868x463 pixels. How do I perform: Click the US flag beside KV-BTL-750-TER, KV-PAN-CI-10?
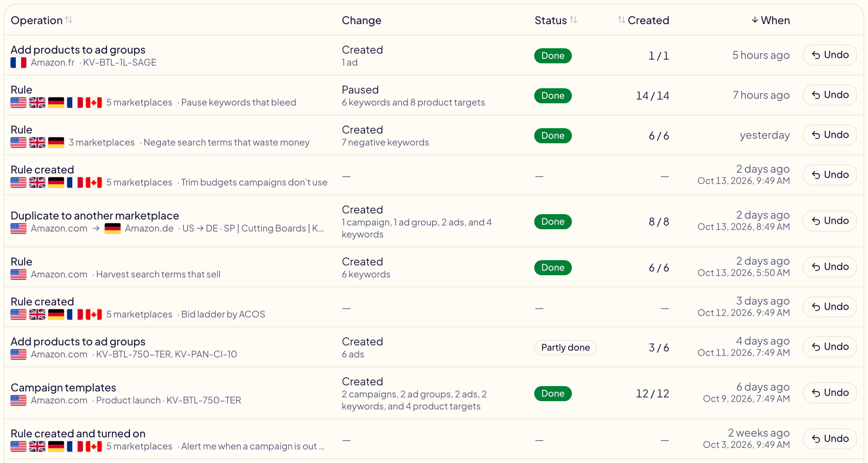click(x=18, y=354)
